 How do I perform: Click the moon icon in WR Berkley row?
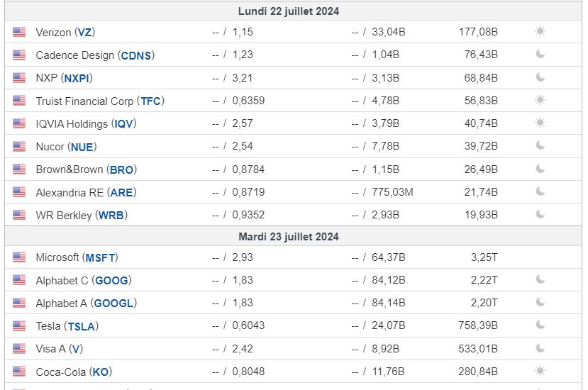pyautogui.click(x=540, y=214)
